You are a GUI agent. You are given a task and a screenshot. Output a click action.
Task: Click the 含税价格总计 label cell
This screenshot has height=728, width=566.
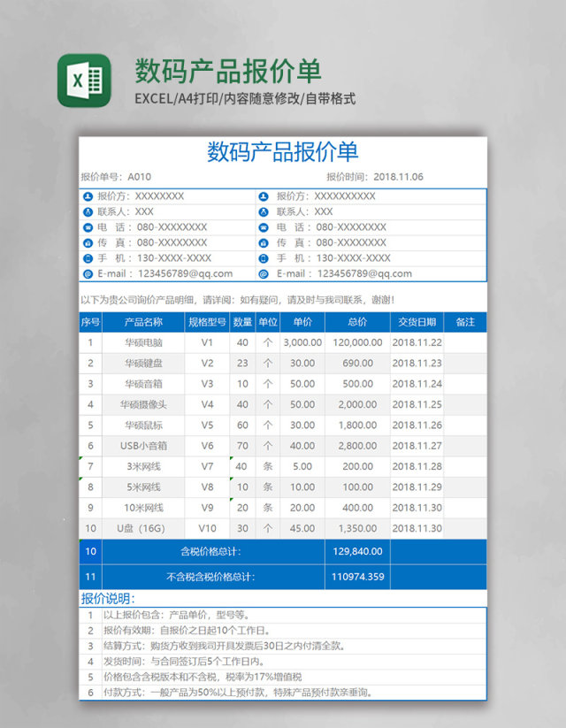pos(214,552)
